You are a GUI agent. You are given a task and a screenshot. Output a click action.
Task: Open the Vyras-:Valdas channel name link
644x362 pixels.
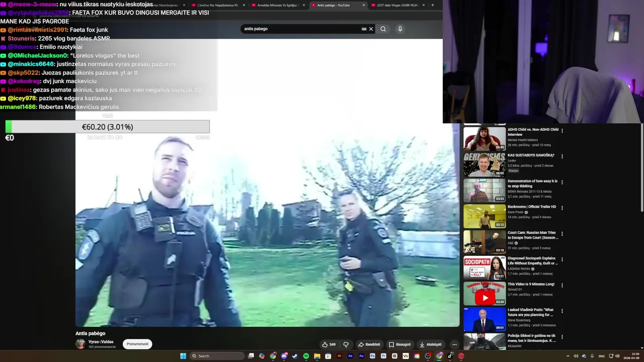click(x=101, y=342)
